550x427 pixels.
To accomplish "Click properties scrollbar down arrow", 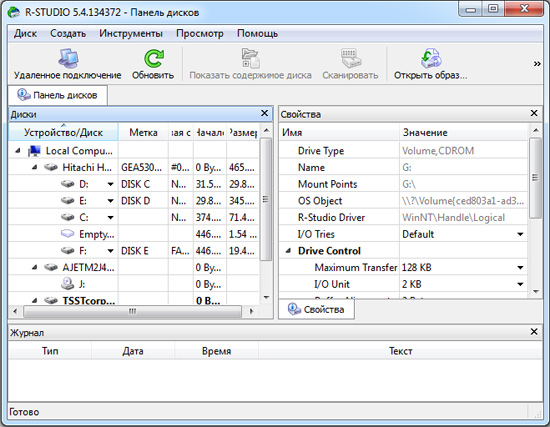I will click(x=536, y=291).
